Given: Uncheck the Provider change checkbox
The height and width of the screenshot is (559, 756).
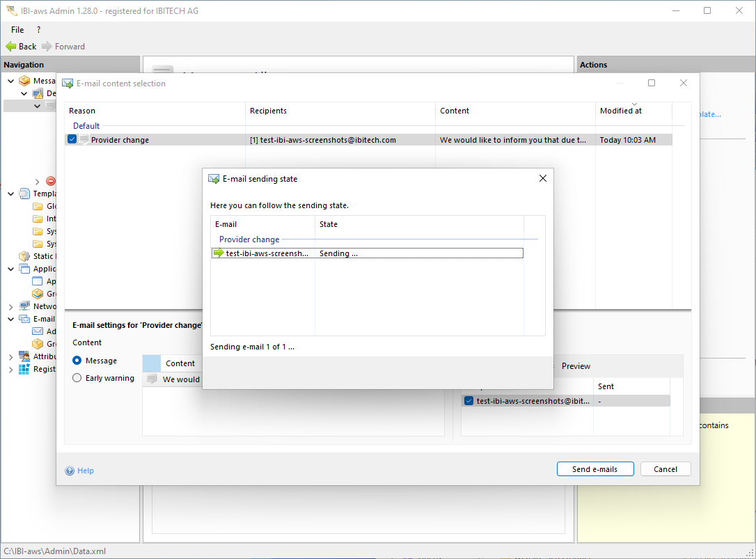Looking at the screenshot, I should coord(72,140).
